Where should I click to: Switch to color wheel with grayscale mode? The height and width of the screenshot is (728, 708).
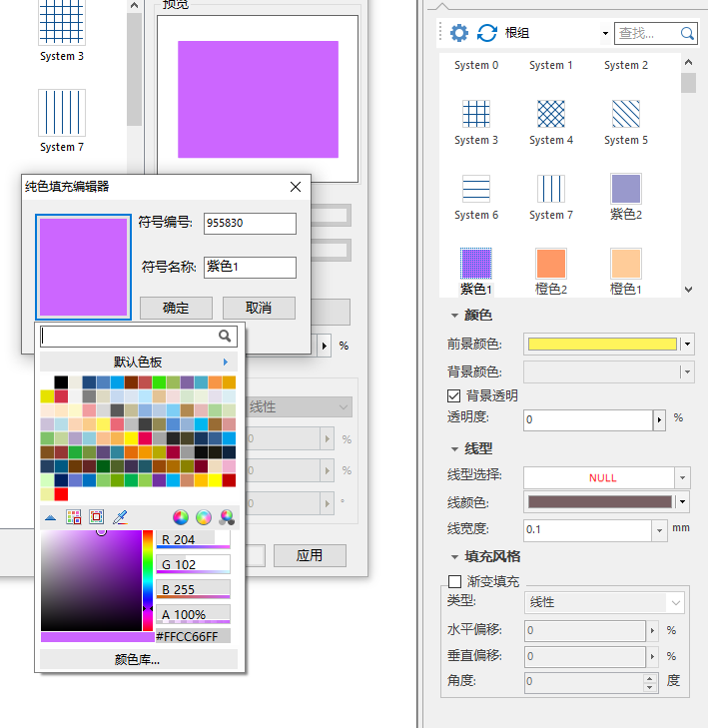[x=227, y=516]
